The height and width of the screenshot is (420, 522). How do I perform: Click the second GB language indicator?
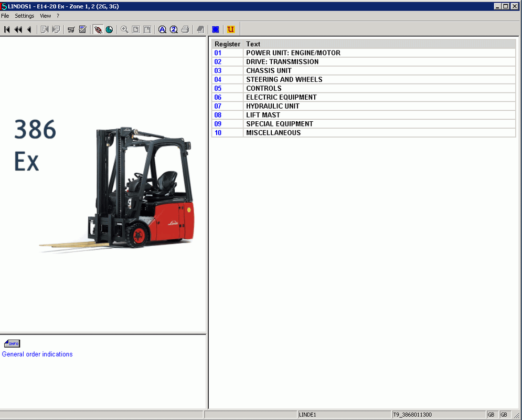tap(504, 415)
